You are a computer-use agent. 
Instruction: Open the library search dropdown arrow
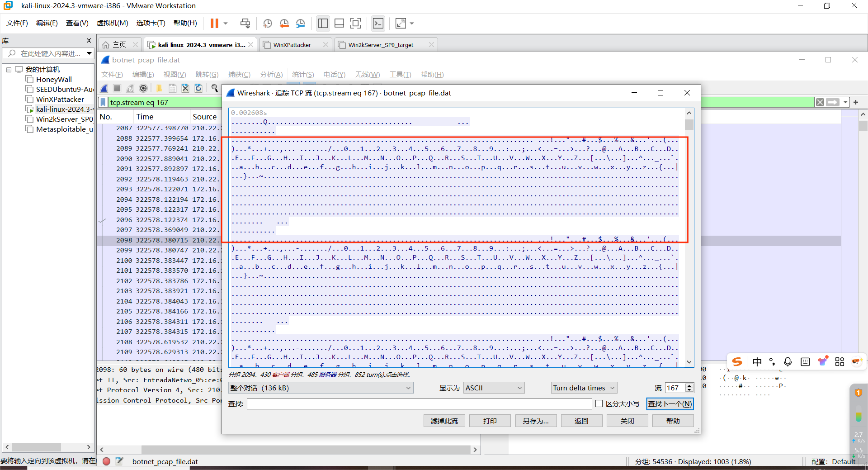[90, 53]
